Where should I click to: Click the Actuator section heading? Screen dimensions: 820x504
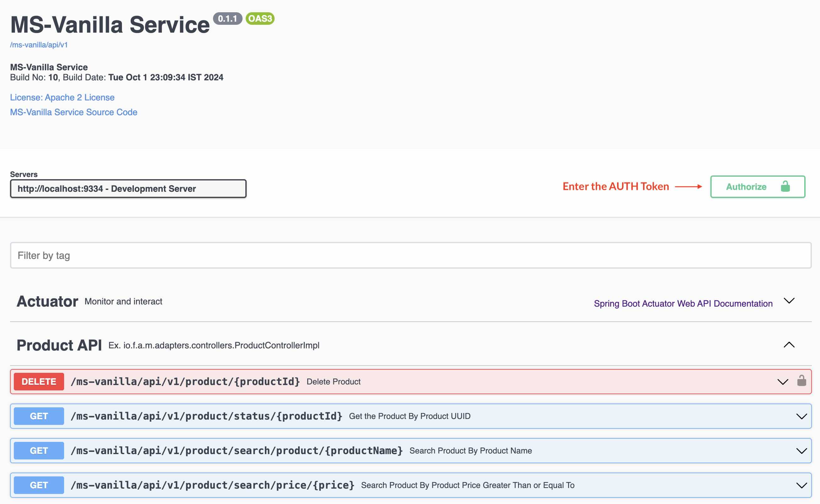click(x=47, y=301)
